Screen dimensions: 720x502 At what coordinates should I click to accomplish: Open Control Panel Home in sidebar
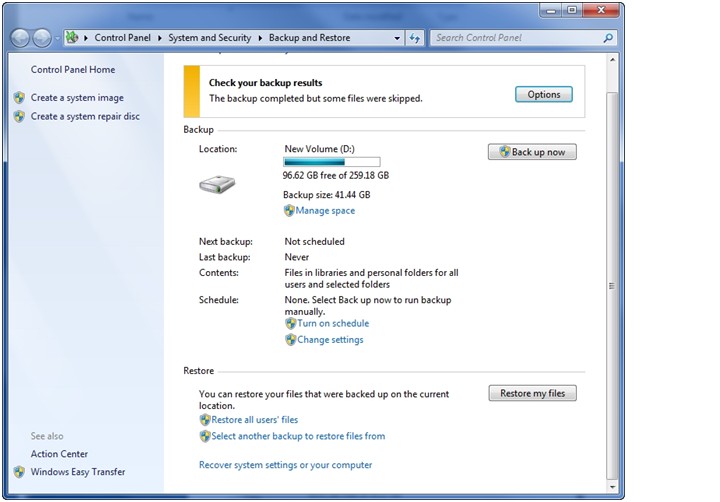point(73,70)
